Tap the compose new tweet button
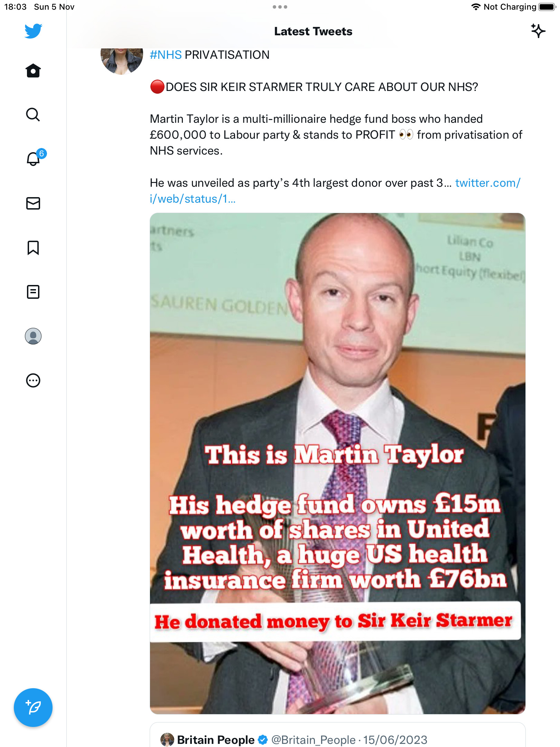560x747 pixels. point(33,708)
